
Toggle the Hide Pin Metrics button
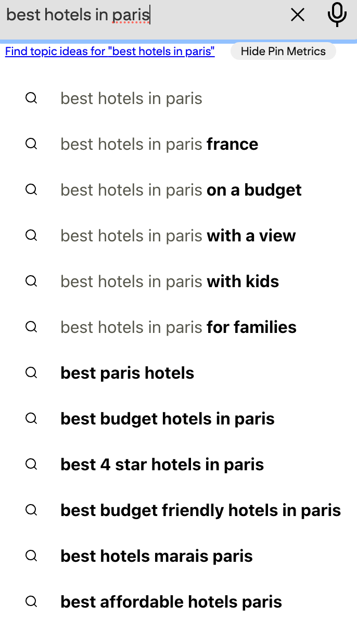[x=283, y=51]
